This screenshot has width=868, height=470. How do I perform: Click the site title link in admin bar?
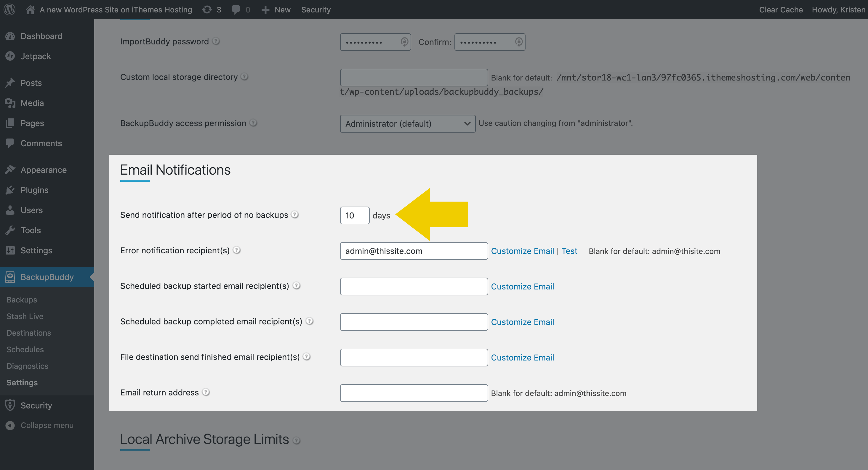(x=116, y=10)
